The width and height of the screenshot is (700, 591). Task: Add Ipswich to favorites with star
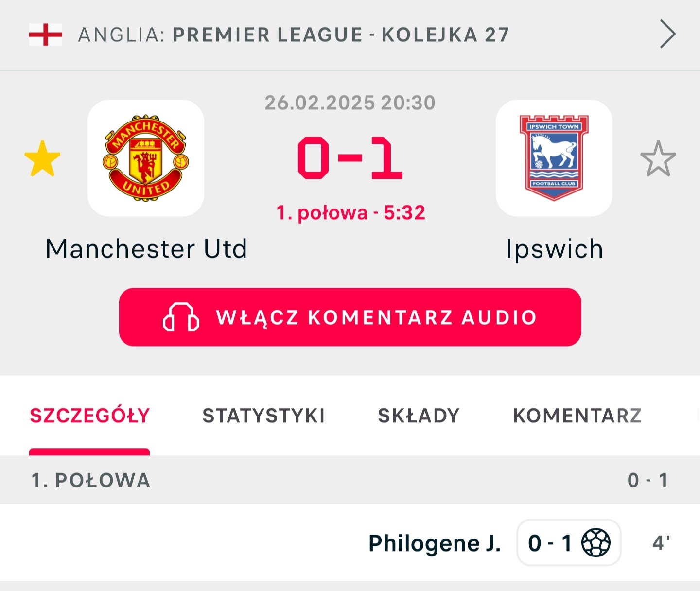pyautogui.click(x=658, y=158)
